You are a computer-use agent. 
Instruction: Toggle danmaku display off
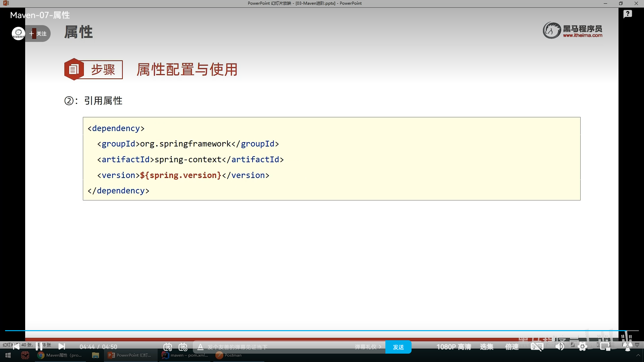click(x=168, y=347)
